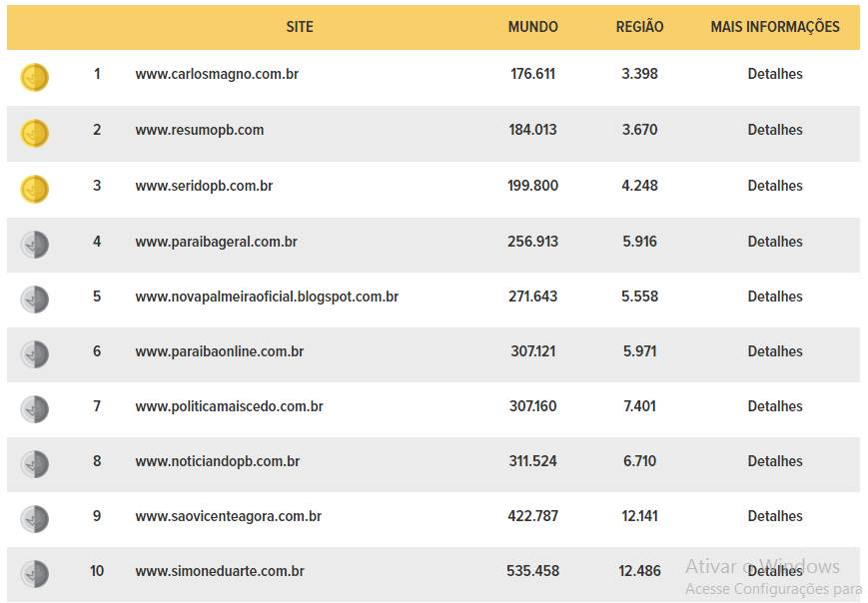The width and height of the screenshot is (868, 603).
Task: Click the MUNDO column header
Action: click(532, 27)
